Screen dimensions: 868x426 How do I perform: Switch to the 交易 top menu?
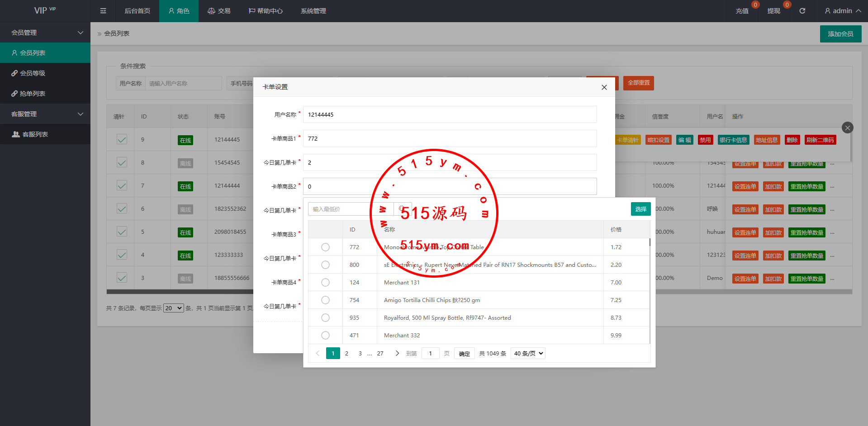219,11
